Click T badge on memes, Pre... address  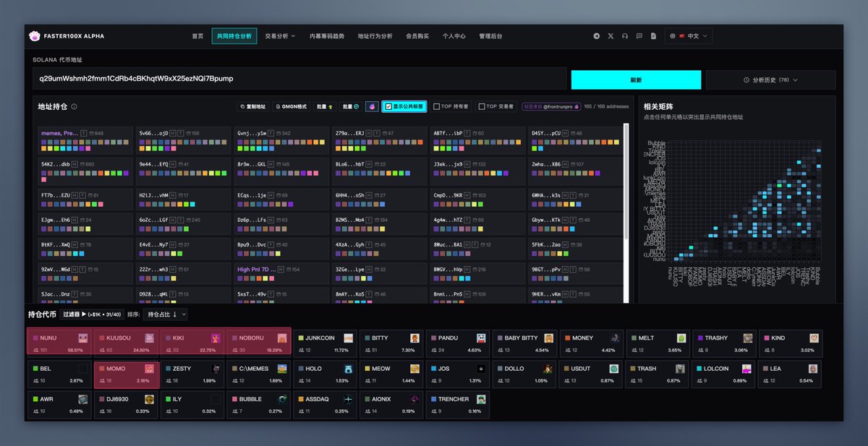(x=84, y=133)
